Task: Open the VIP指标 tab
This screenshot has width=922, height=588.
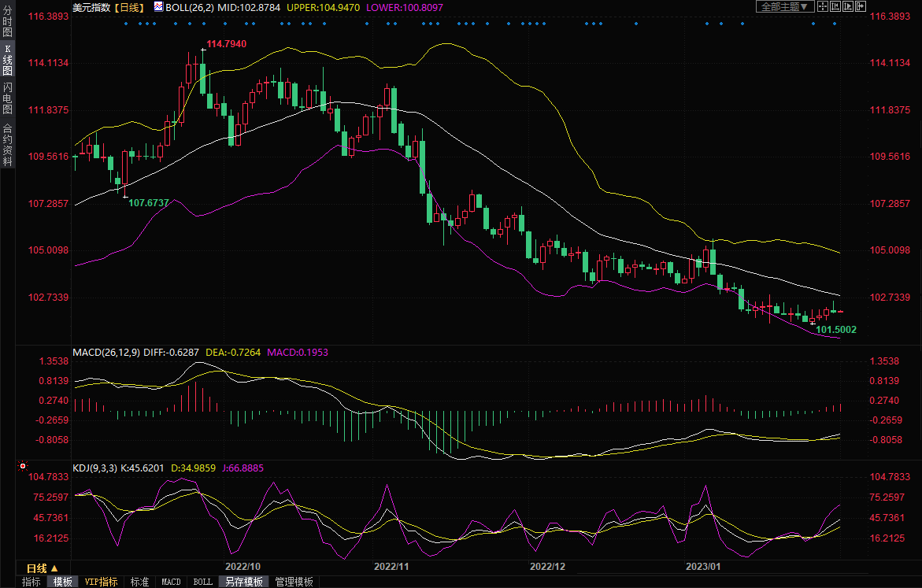Action: 102,582
